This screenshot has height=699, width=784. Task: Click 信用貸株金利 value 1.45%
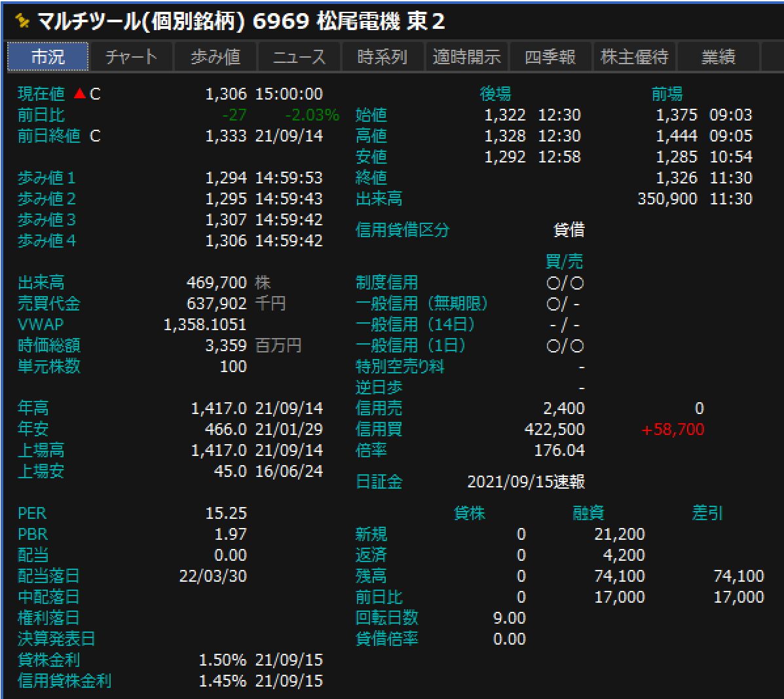click(x=223, y=681)
